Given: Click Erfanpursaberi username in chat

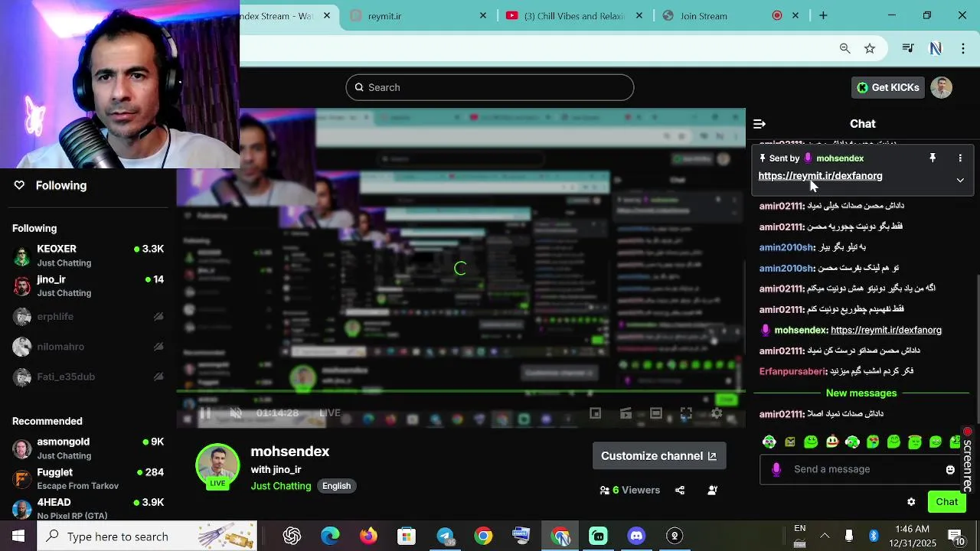Looking at the screenshot, I should [792, 371].
